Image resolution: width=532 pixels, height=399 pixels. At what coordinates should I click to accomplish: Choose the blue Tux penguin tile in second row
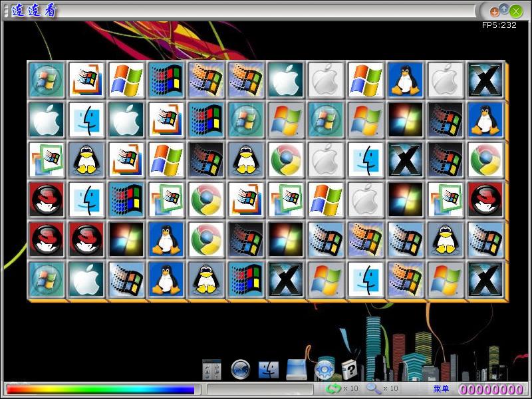point(485,120)
